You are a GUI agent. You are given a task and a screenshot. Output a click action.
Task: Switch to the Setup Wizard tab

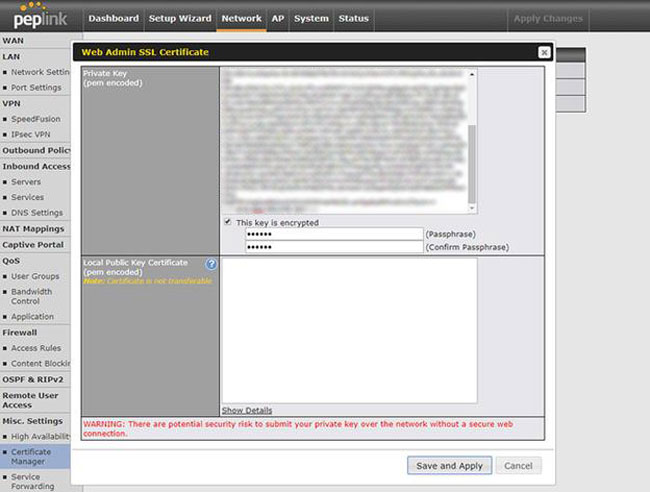pos(180,18)
